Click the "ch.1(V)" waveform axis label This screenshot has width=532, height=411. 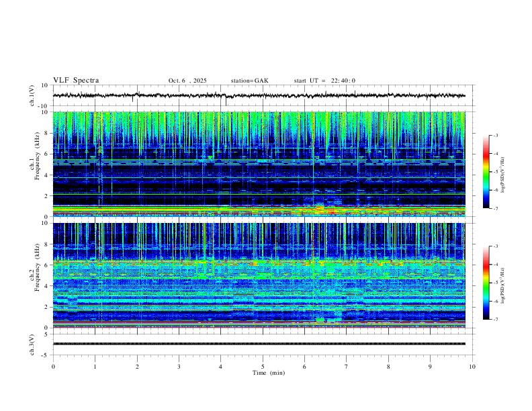[x=32, y=95]
